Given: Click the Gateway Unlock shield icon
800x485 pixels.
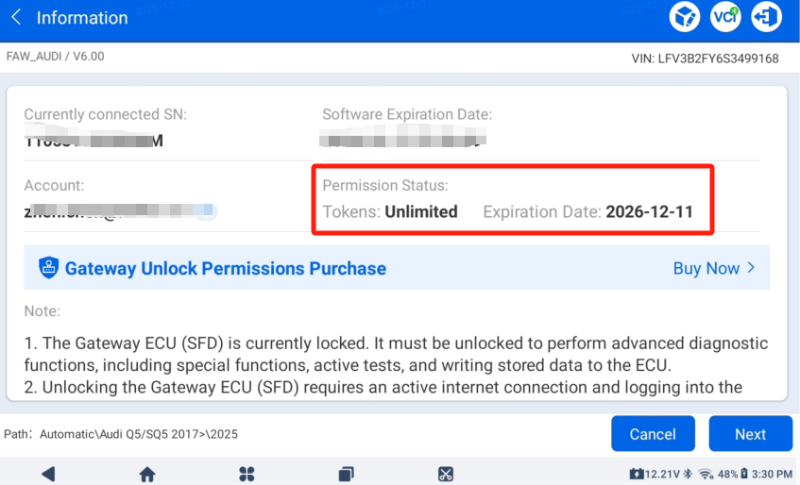Looking at the screenshot, I should click(x=48, y=268).
